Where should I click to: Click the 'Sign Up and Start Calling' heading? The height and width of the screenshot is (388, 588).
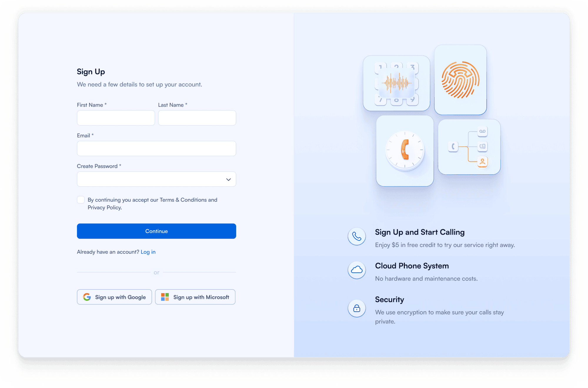[x=420, y=232]
